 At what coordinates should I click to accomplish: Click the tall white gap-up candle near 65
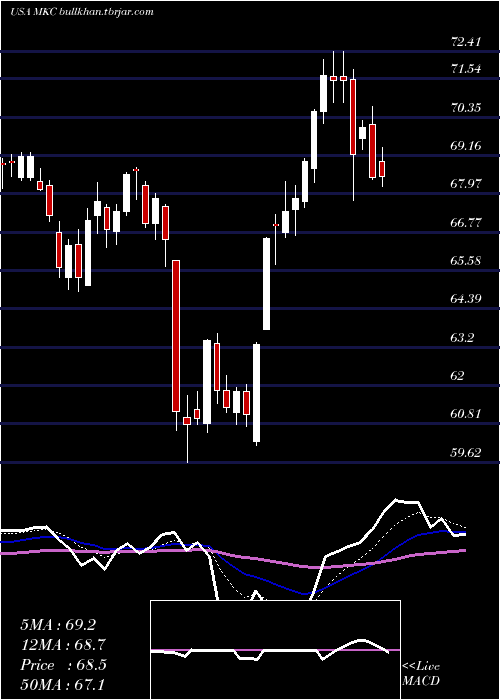tap(266, 284)
